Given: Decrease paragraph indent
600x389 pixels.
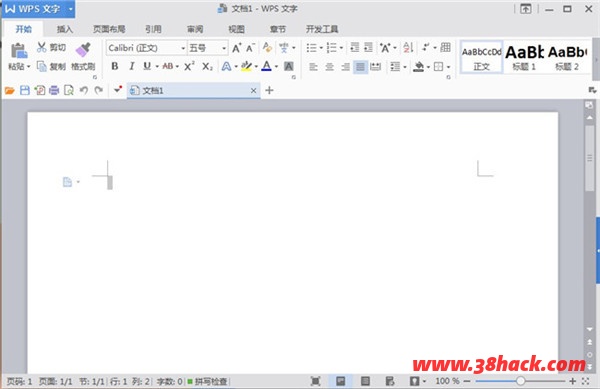Looking at the screenshot, I should pos(355,47).
